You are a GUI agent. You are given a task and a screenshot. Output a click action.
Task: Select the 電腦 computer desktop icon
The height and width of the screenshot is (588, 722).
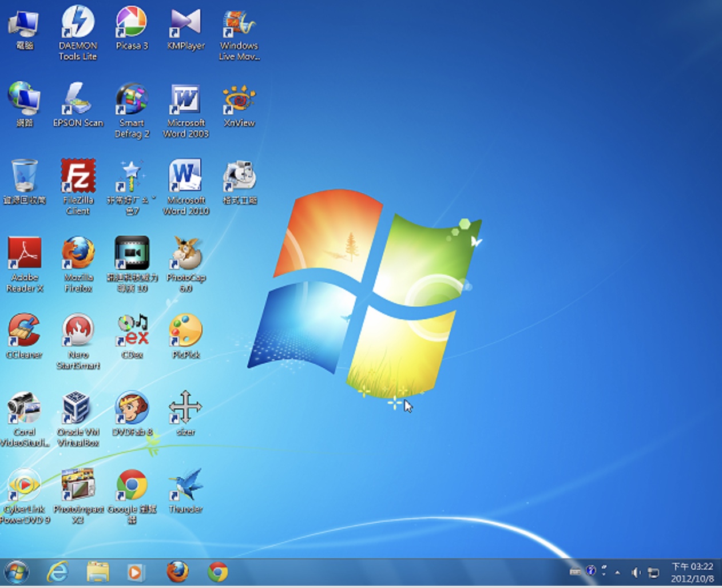pos(24,29)
